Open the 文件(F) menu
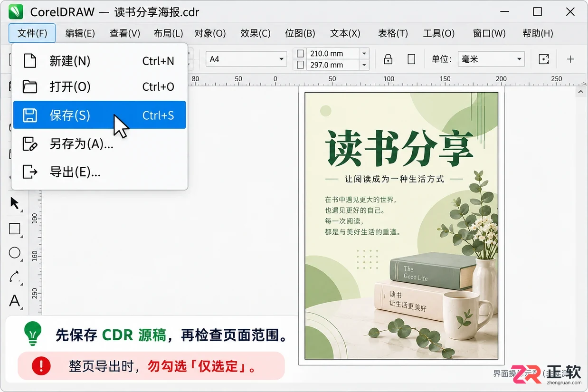The image size is (588, 392). [32, 33]
